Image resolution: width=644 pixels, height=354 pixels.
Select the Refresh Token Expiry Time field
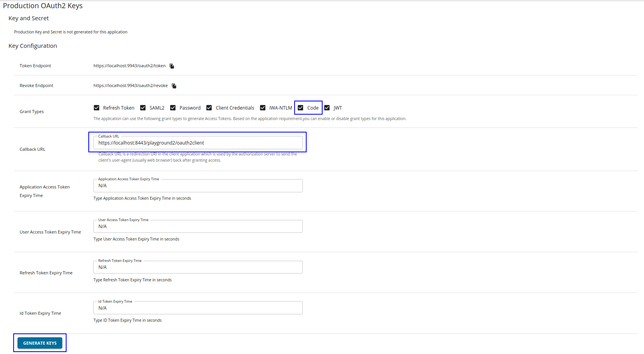pyautogui.click(x=198, y=267)
